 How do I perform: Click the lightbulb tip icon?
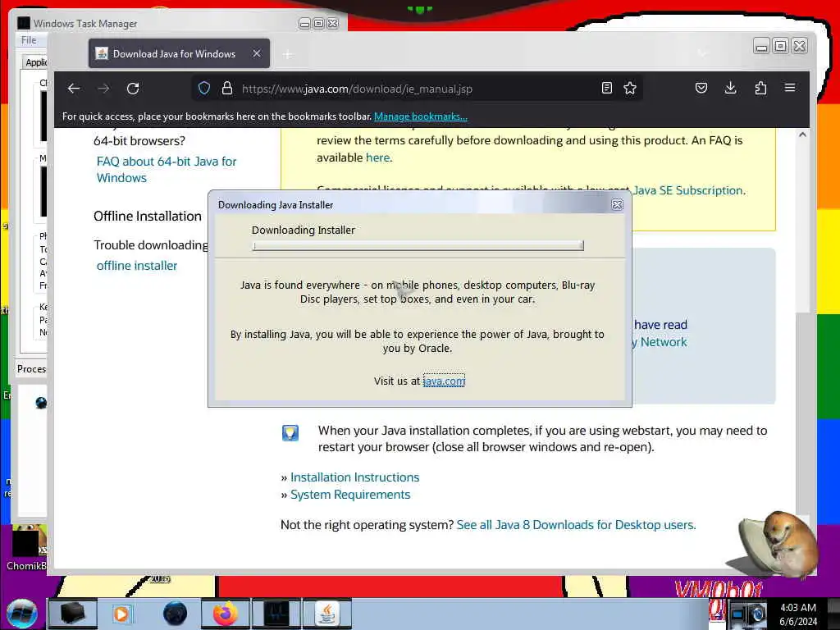click(x=290, y=432)
